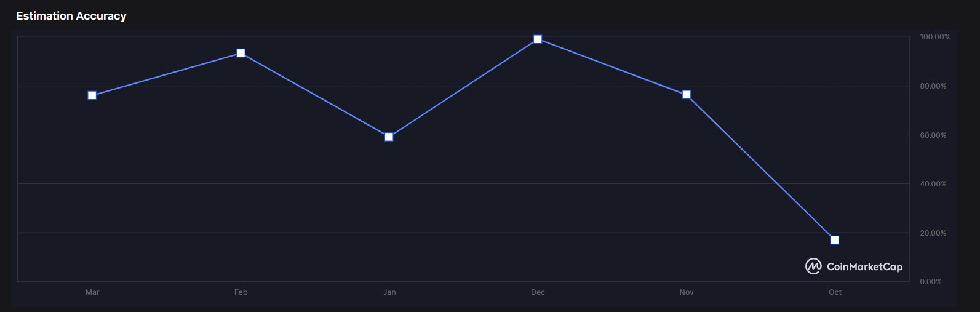Click the 'Feb' x-axis label
This screenshot has height=312, width=980.
(241, 292)
